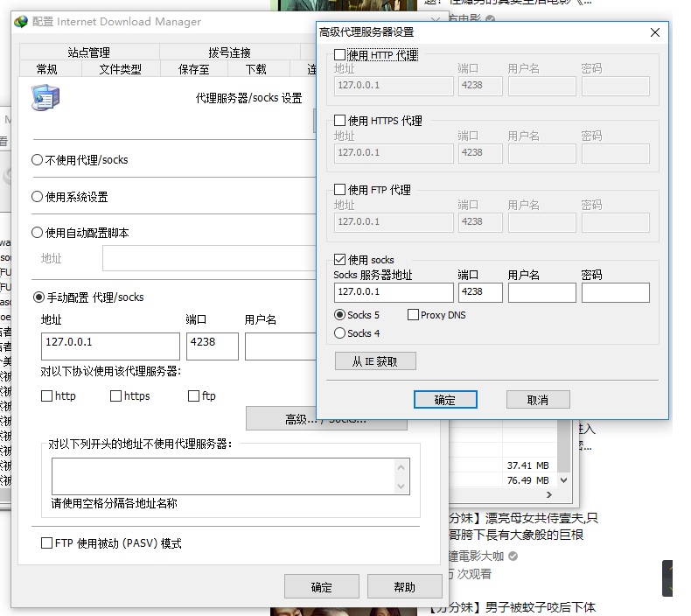Viewport: 691px width, 616px height.
Task: Select the Socks 4 radio option
Action: pyautogui.click(x=339, y=332)
